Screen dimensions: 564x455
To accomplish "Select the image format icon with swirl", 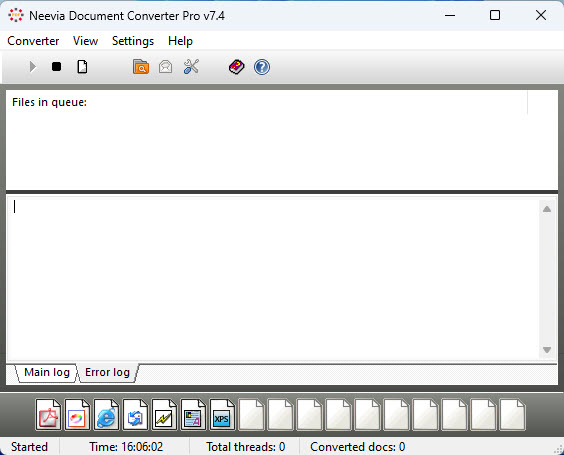I will click(77, 415).
